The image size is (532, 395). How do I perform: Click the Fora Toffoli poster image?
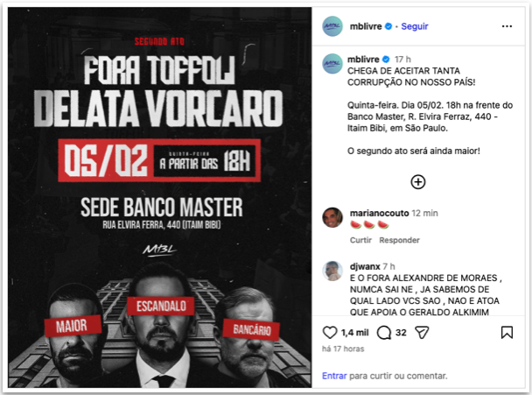160,197
